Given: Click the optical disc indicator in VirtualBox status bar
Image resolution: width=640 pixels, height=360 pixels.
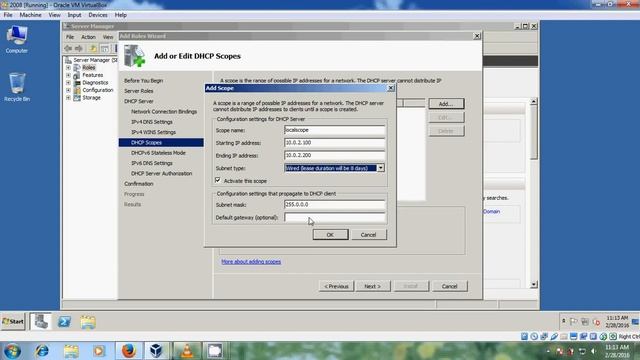Looking at the screenshot, I should tap(534, 336).
